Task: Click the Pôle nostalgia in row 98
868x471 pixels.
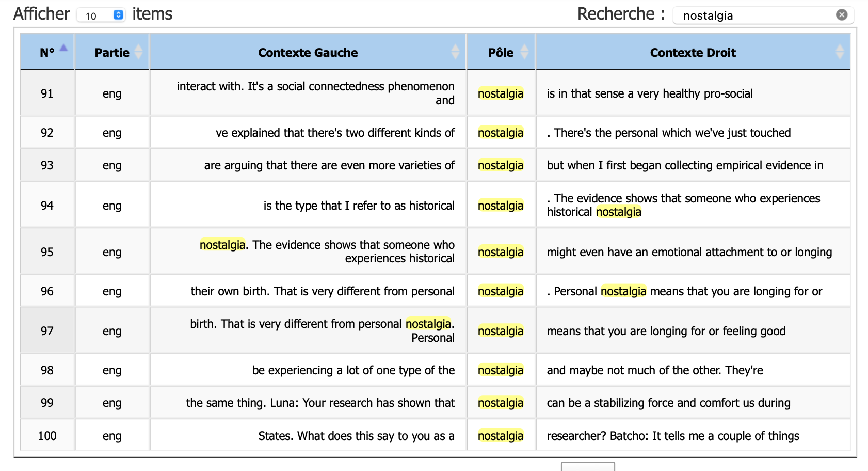Action: pos(500,370)
